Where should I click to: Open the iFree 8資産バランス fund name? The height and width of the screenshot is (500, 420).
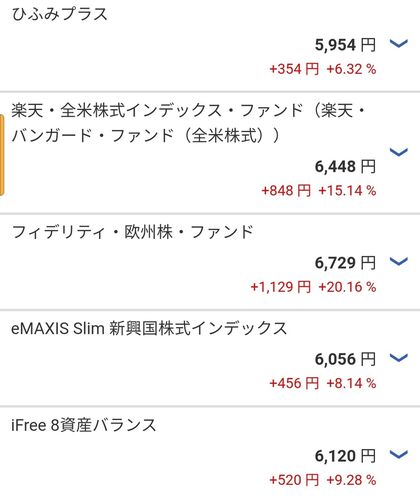pyautogui.click(x=84, y=425)
